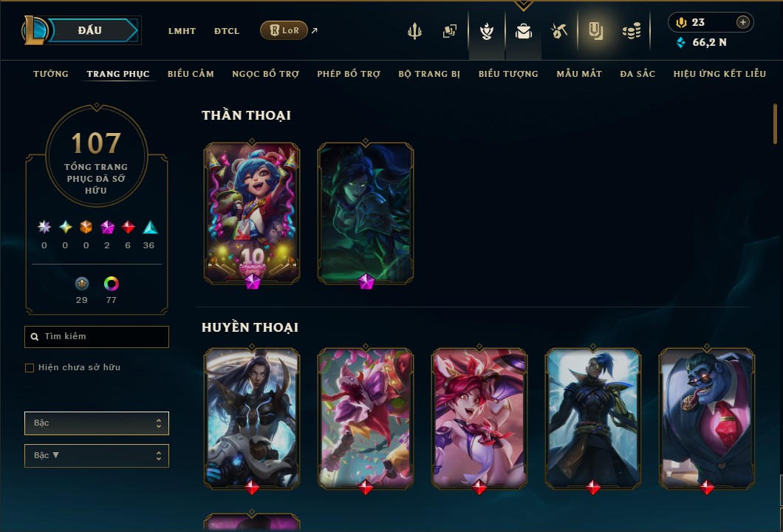Viewport: 783px width, 532px height.
Task: Open the Clash trident icon
Action: pyautogui.click(x=414, y=31)
